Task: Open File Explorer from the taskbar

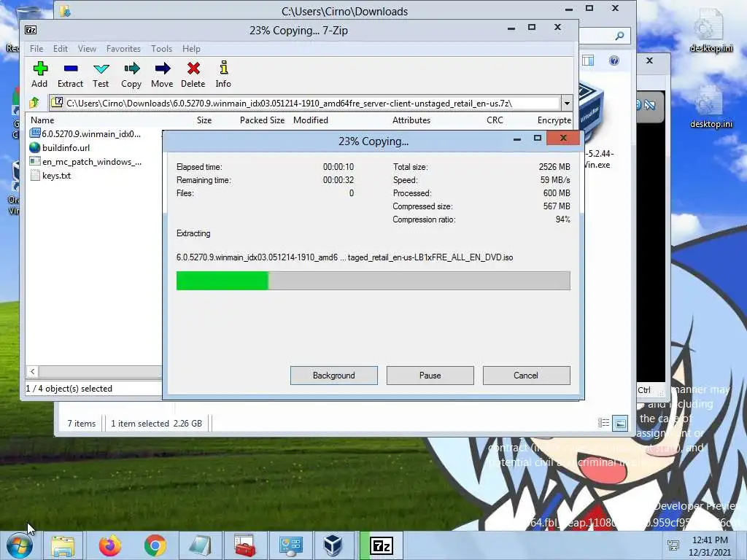Action: pos(63,545)
